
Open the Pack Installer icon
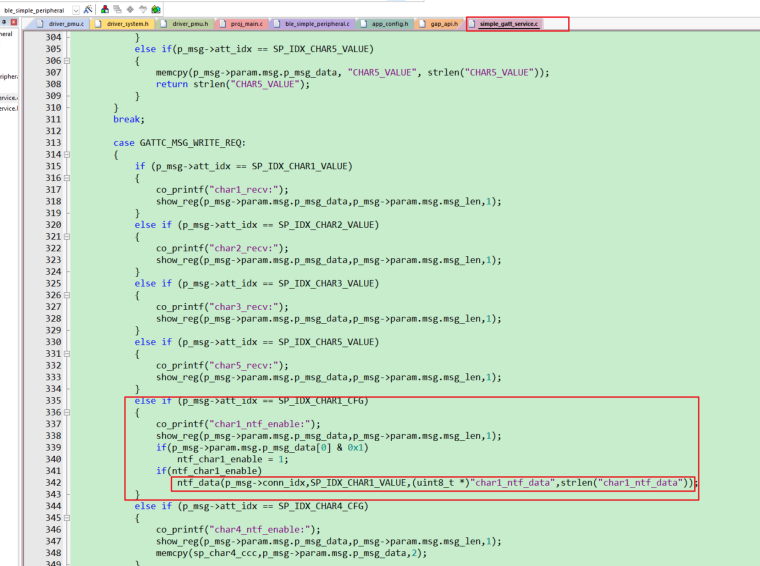pos(156,9)
